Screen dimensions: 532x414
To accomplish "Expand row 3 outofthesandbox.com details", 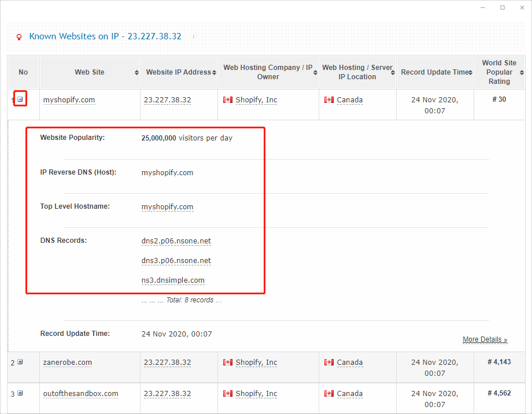I will (x=20, y=393).
